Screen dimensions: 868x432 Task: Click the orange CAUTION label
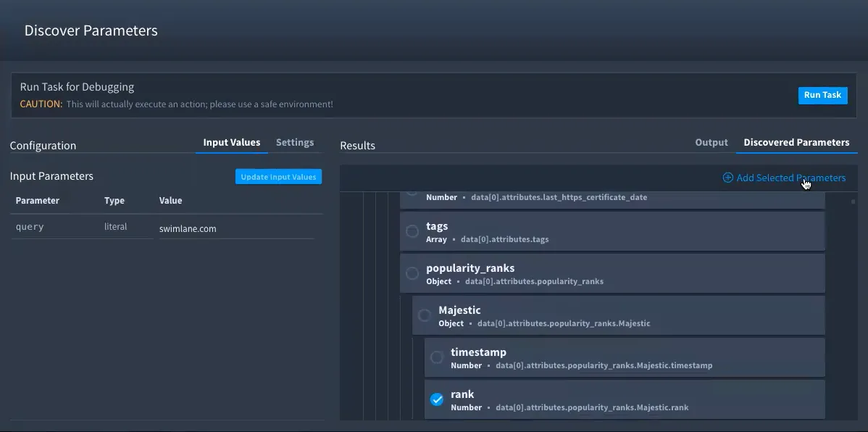tap(41, 104)
